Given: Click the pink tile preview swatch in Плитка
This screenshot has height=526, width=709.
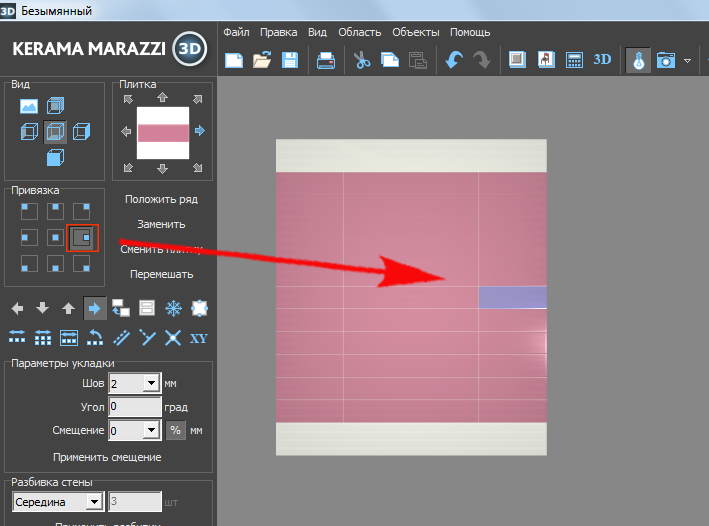Looking at the screenshot, I should coord(162,132).
